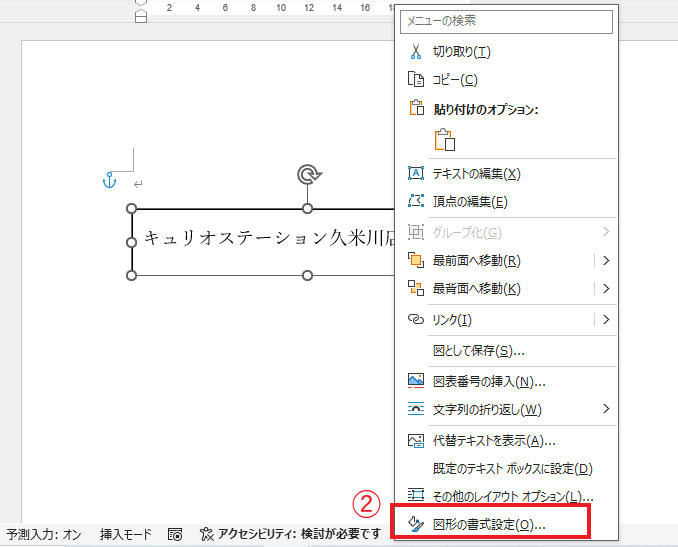
Task: Click ruler mark 2
Action: pyautogui.click(x=169, y=8)
